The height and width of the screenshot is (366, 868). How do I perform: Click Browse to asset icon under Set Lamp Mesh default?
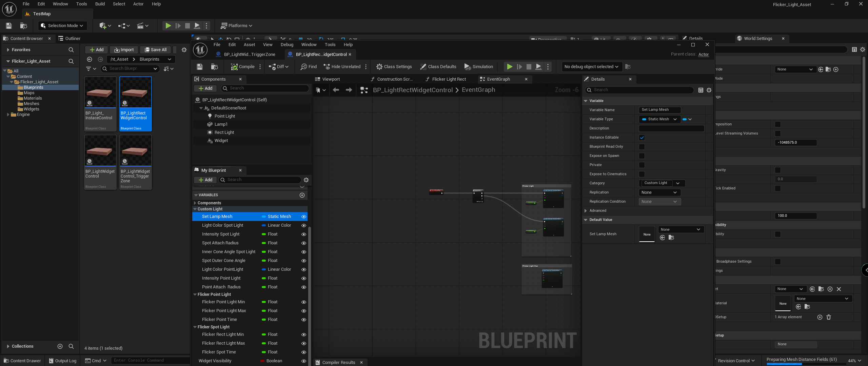(671, 238)
